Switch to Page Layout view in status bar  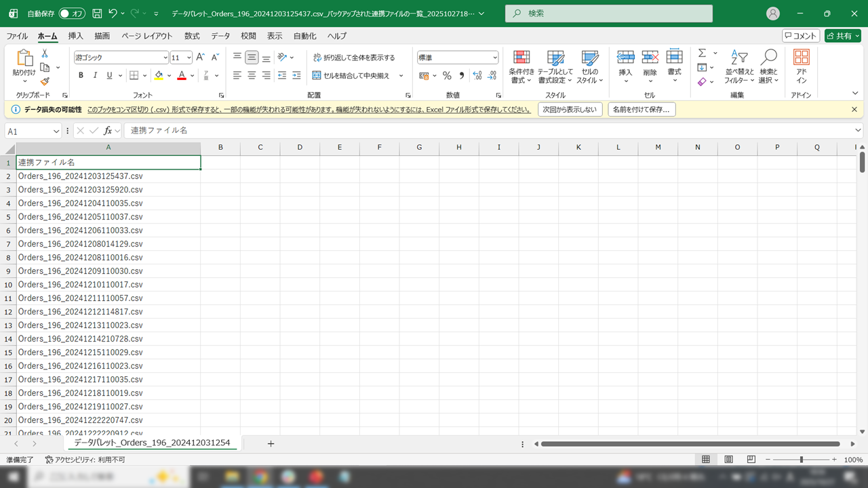click(x=728, y=460)
